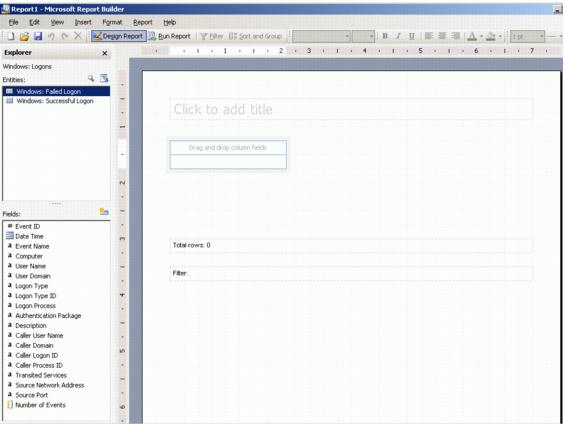Open the font size dropdown
The height and width of the screenshot is (424, 565).
tap(363, 36)
